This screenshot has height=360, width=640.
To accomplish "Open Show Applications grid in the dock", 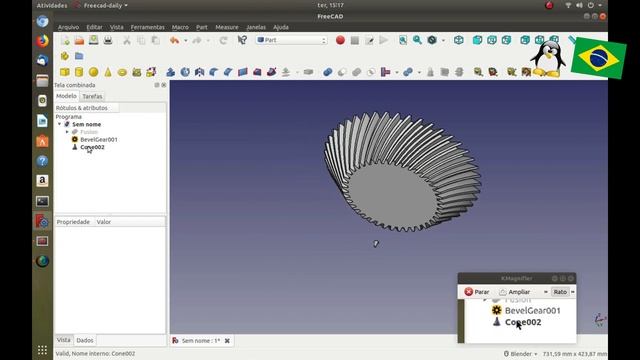I will point(42,350).
